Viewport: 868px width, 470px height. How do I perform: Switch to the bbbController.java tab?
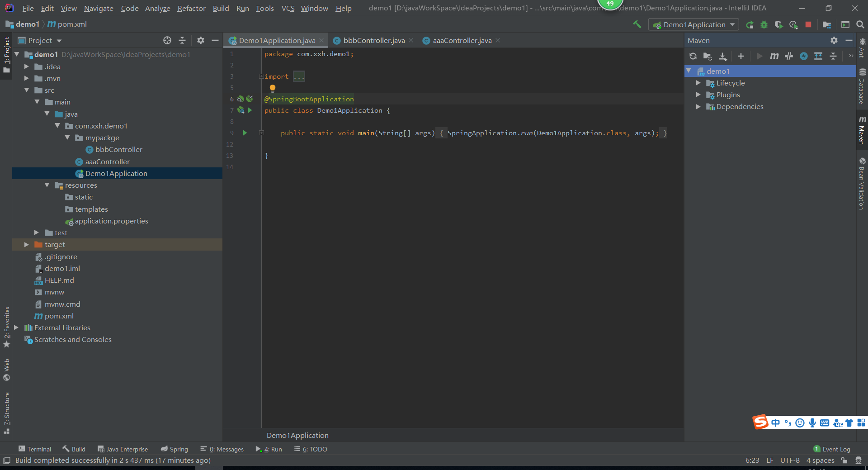(373, 40)
